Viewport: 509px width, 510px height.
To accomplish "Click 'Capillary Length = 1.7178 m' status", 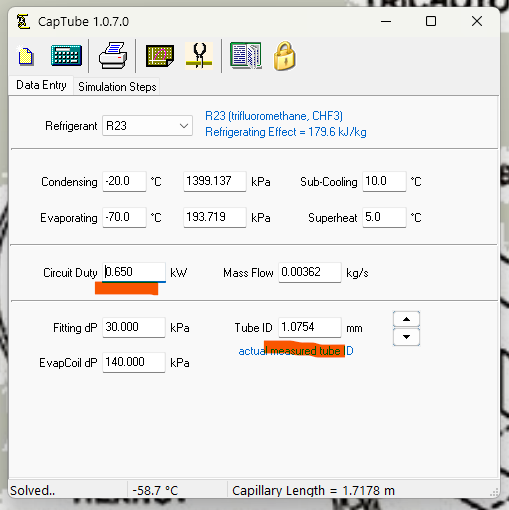I will coord(313,491).
